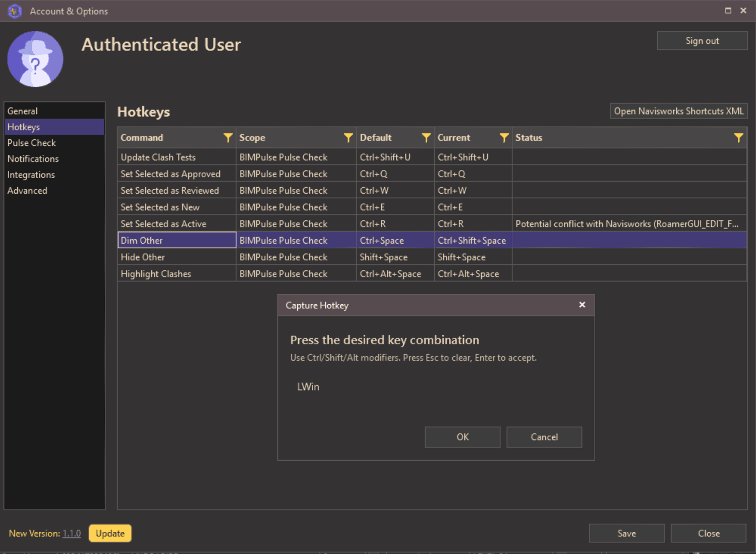Update to the new version
The image size is (756, 554).
110,533
